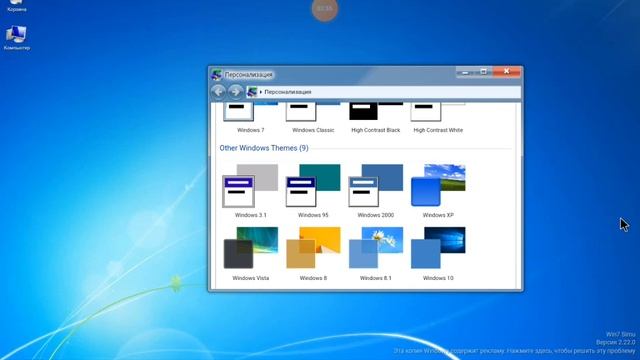The height and width of the screenshot is (360, 640).
Task: Maximize the Персонализация window
Action: (484, 72)
